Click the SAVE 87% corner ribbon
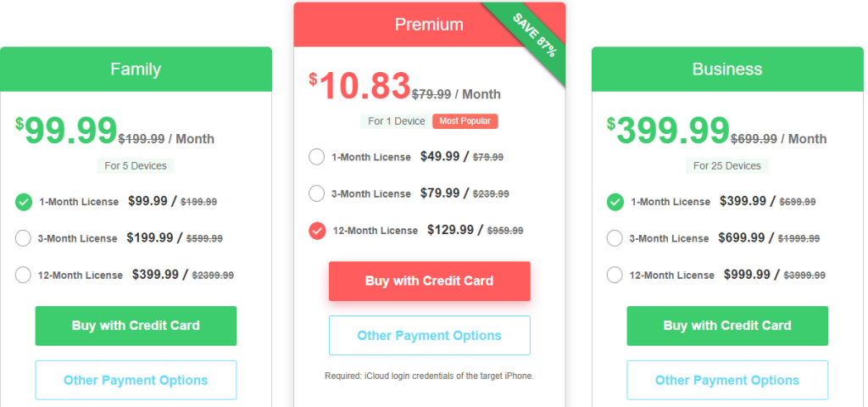Screen dimensions: 868x407 point(534,34)
